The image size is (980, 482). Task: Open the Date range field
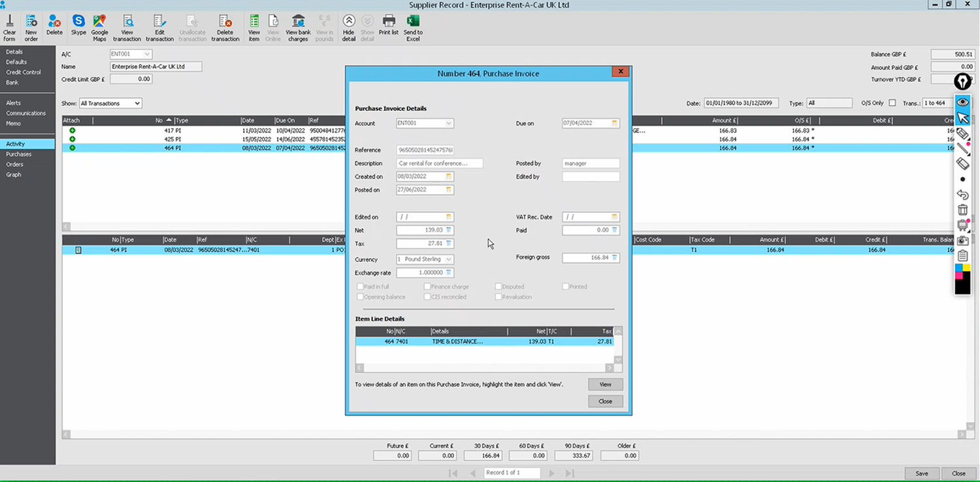click(x=740, y=103)
